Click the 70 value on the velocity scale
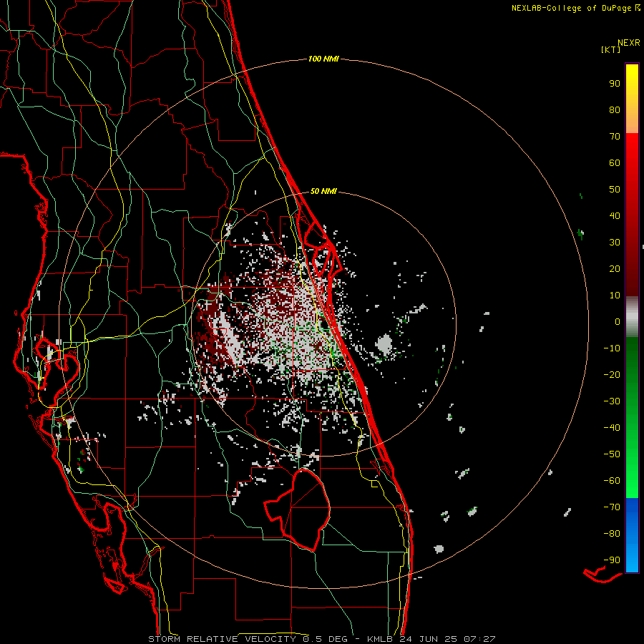The width and height of the screenshot is (644, 644). [615, 137]
